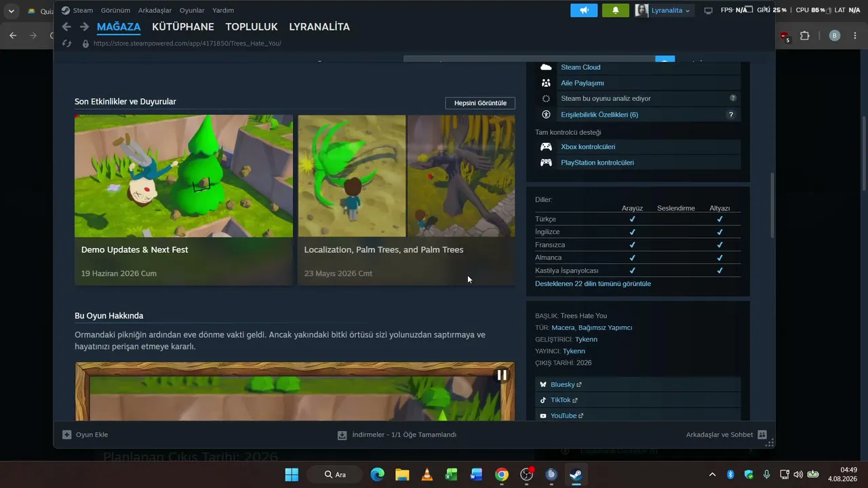Click the YouTube logo icon
Viewport: 868px width, 488px height.
(x=543, y=415)
